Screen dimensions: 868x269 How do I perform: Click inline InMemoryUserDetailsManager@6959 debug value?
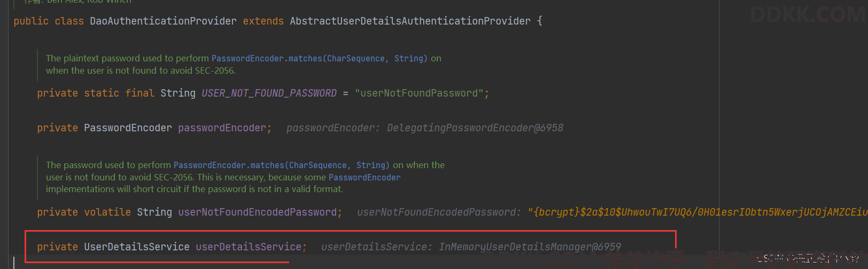[530, 247]
